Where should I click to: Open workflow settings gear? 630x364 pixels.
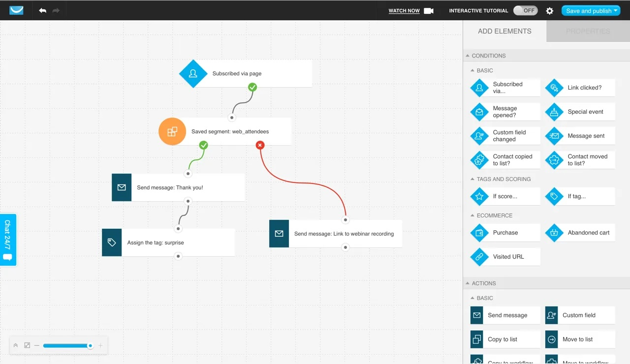coord(550,11)
